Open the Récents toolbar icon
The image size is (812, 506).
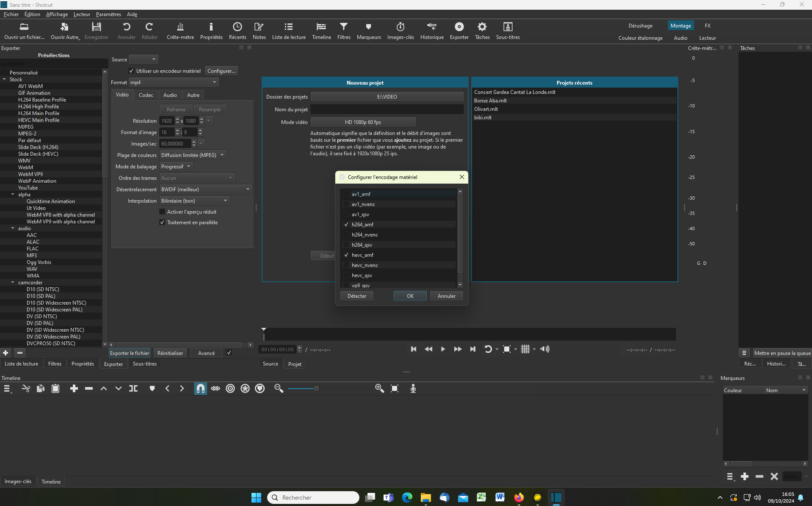(x=238, y=31)
